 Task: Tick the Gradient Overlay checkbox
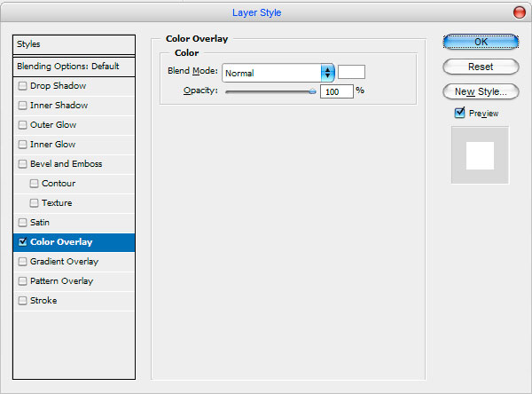coord(22,262)
